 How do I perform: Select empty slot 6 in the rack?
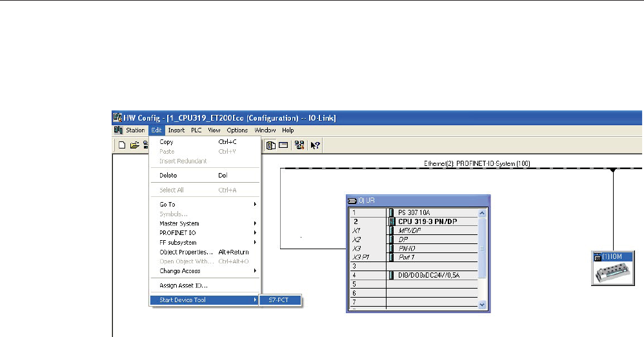[414, 294]
